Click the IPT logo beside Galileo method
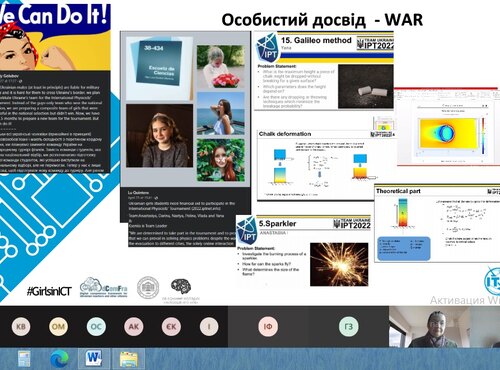500x370 pixels. point(267,48)
